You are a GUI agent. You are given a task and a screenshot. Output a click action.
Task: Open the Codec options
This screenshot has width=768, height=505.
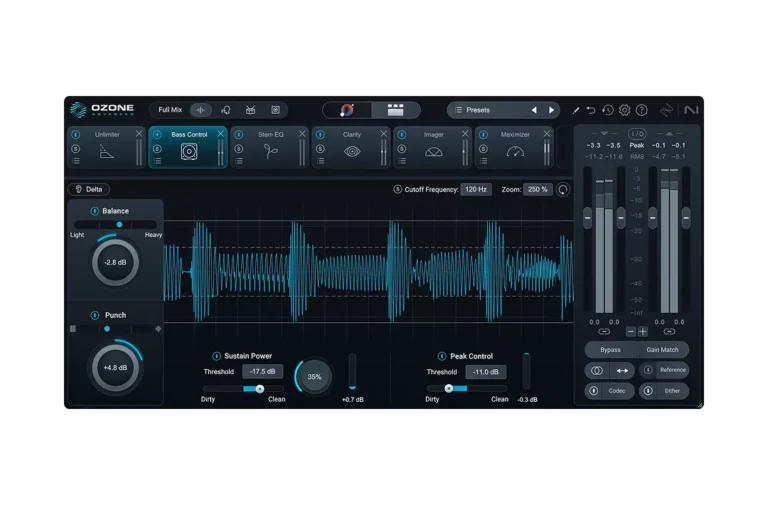tap(617, 391)
